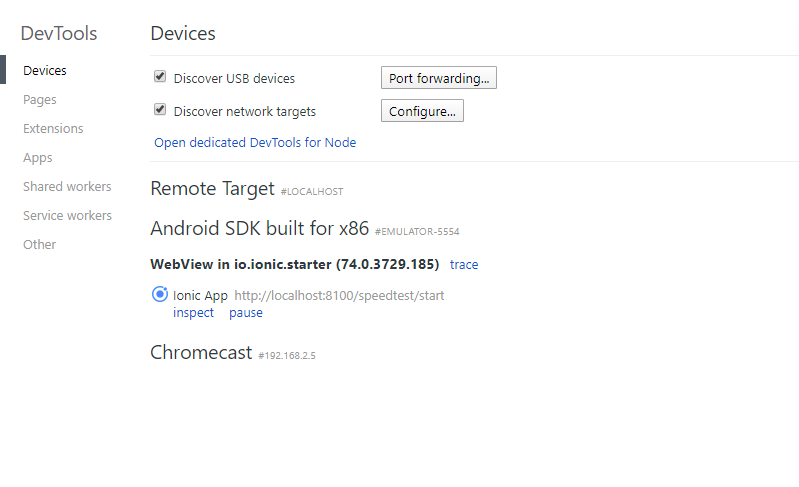The image size is (799, 487).
Task: Click the Ionic App favicon icon
Action: coord(160,295)
